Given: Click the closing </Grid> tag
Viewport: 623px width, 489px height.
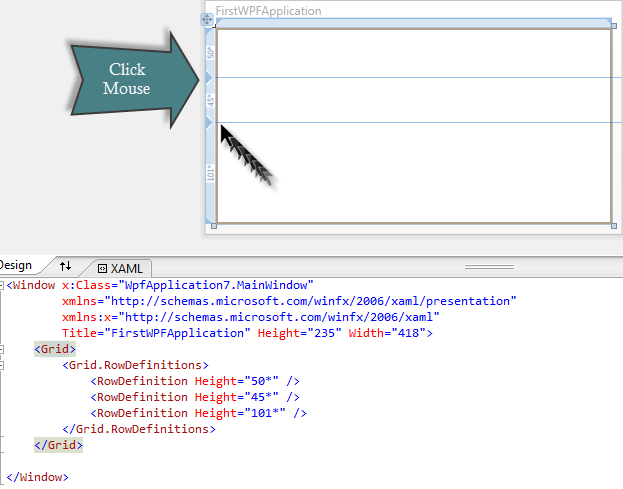Looking at the screenshot, I should point(58,445).
